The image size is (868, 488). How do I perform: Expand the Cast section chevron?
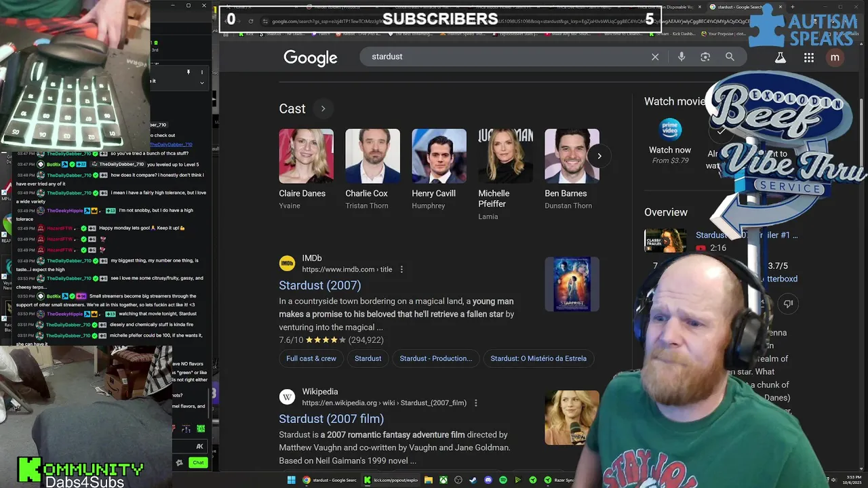[x=323, y=108]
